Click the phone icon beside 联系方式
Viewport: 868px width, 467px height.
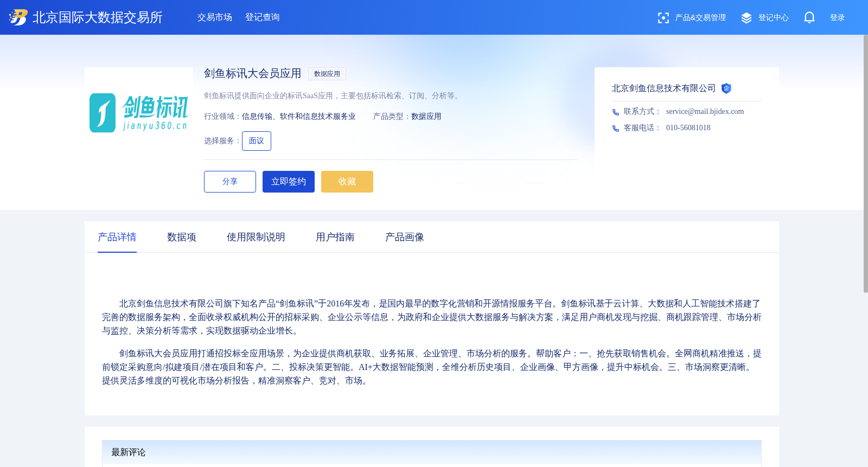[616, 112]
